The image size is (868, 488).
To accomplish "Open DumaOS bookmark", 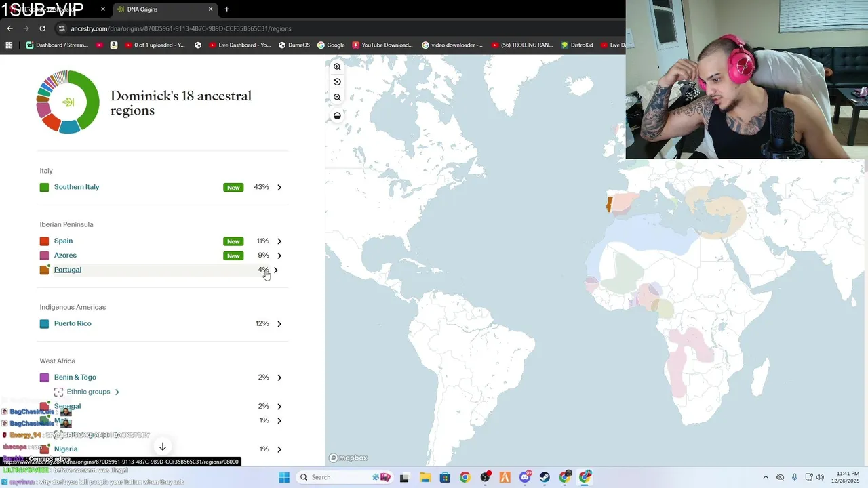I will pyautogui.click(x=294, y=45).
